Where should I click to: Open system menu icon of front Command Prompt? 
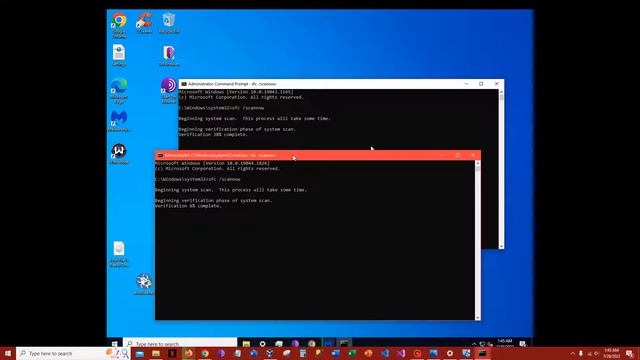[x=160, y=156]
